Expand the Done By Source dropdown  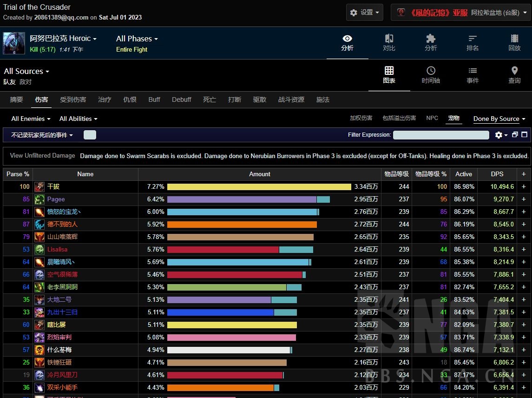click(499, 119)
